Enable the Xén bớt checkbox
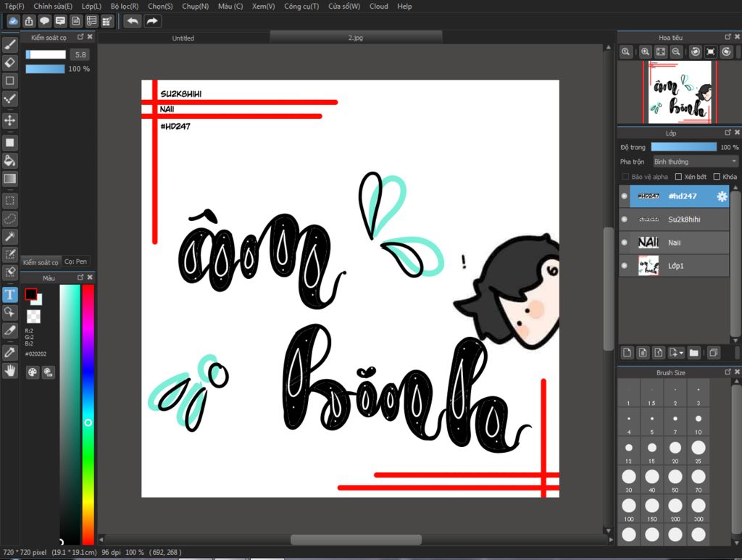The height and width of the screenshot is (560, 742). coord(678,177)
